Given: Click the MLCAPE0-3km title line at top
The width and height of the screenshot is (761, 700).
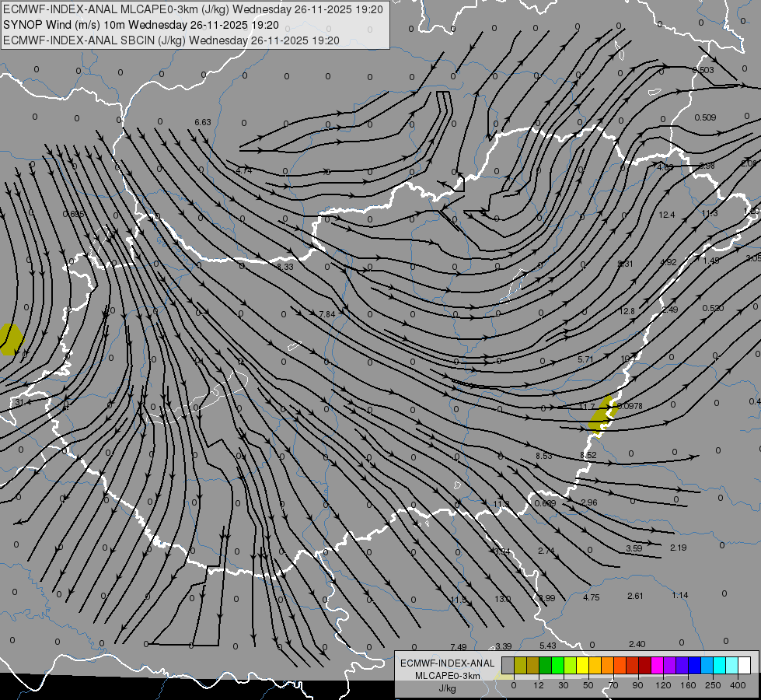Looking at the screenshot, I should [193, 9].
